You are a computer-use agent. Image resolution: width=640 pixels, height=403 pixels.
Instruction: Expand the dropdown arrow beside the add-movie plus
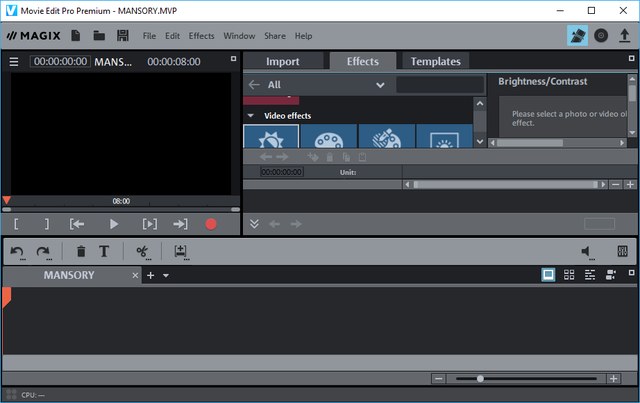(x=166, y=275)
